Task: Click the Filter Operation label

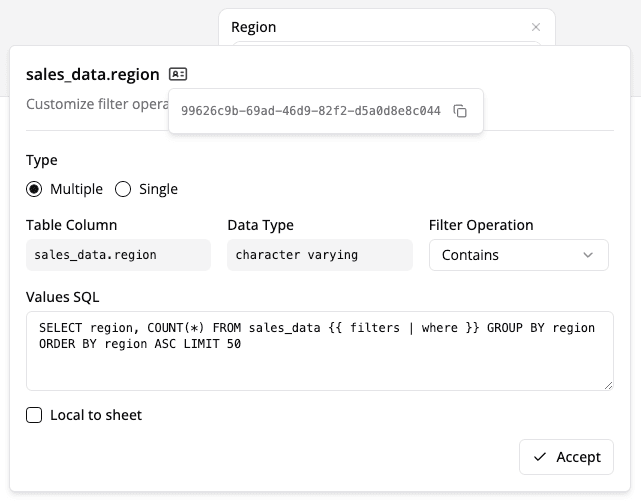Action: click(x=481, y=225)
